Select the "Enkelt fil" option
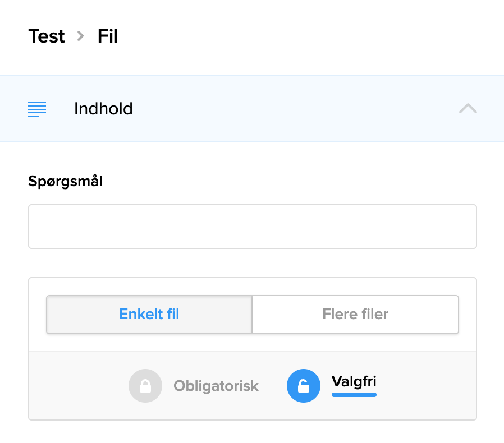Screen dimensions: 504x443 tap(149, 314)
